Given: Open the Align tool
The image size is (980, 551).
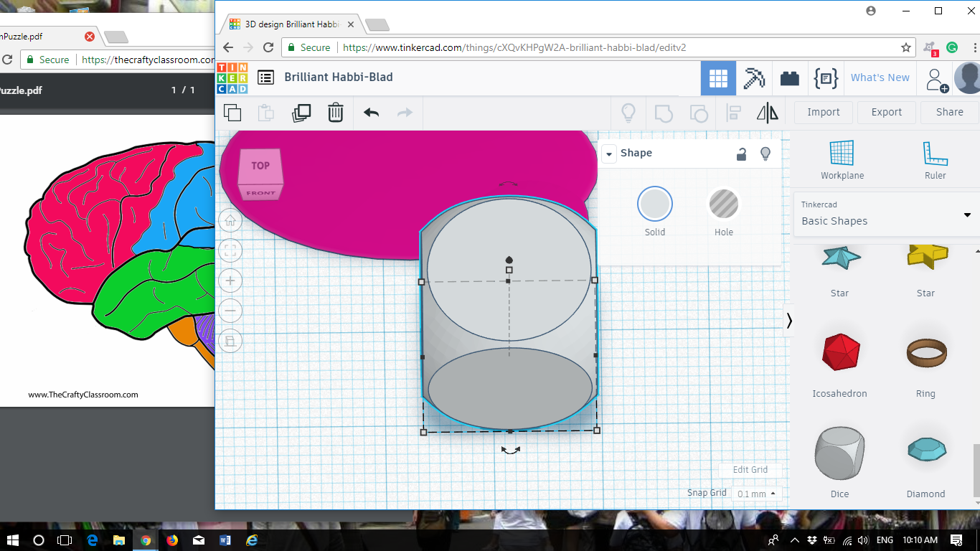Looking at the screenshot, I should (734, 113).
